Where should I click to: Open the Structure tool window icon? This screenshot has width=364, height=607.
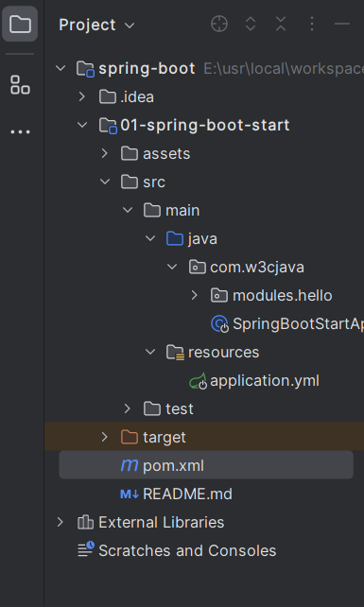point(20,85)
